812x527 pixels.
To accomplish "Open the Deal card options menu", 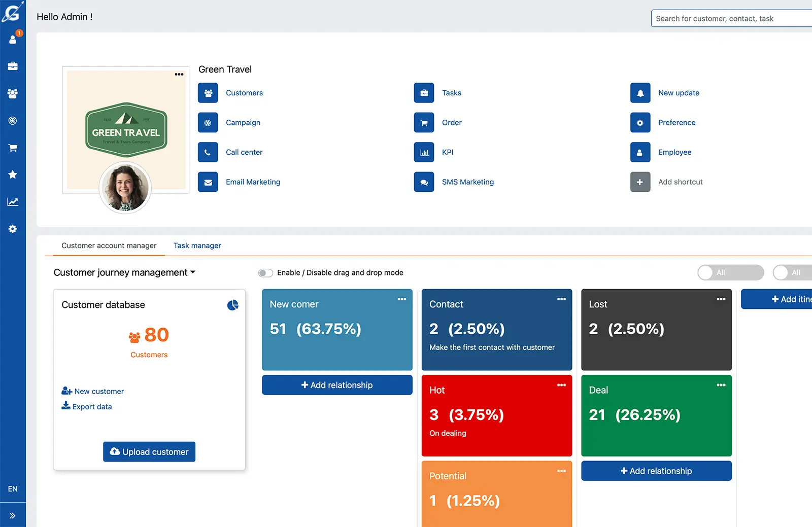I will pos(721,385).
